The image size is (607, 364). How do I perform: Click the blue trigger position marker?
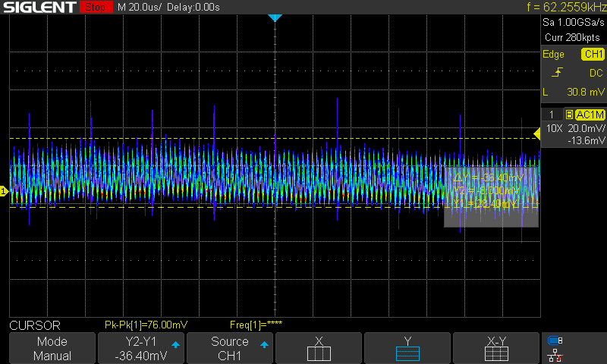click(275, 17)
